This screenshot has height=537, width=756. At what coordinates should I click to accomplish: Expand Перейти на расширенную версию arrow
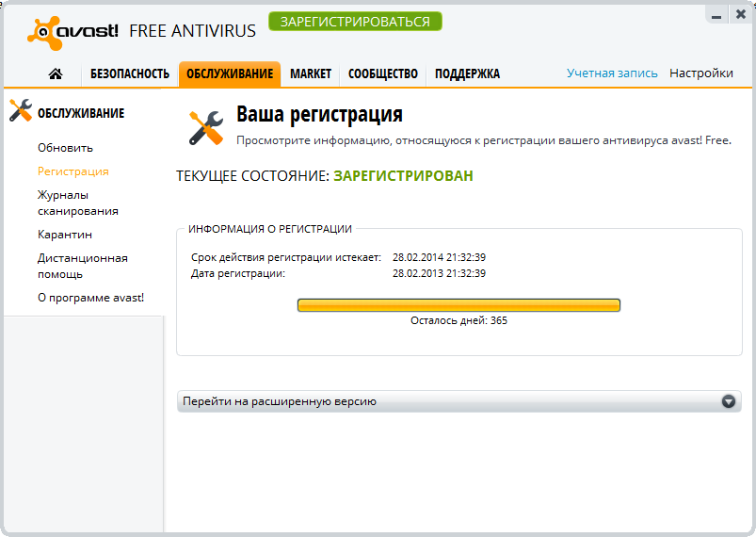pos(728,401)
